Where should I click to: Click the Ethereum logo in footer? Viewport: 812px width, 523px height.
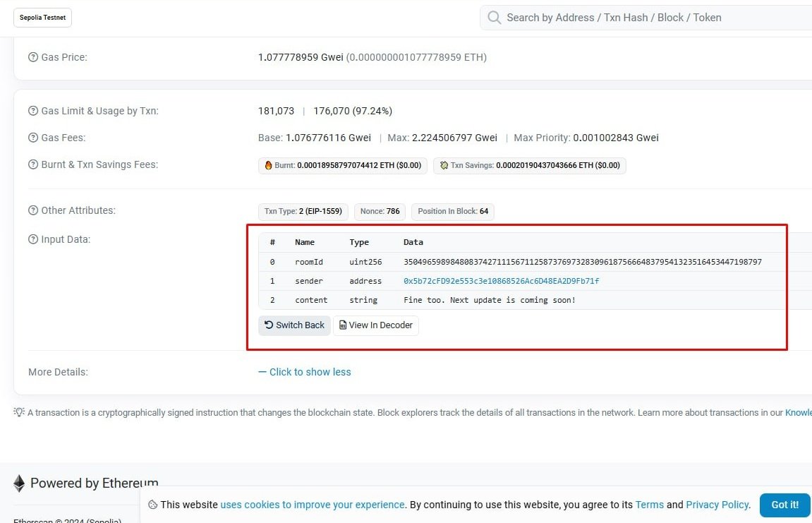tap(19, 483)
